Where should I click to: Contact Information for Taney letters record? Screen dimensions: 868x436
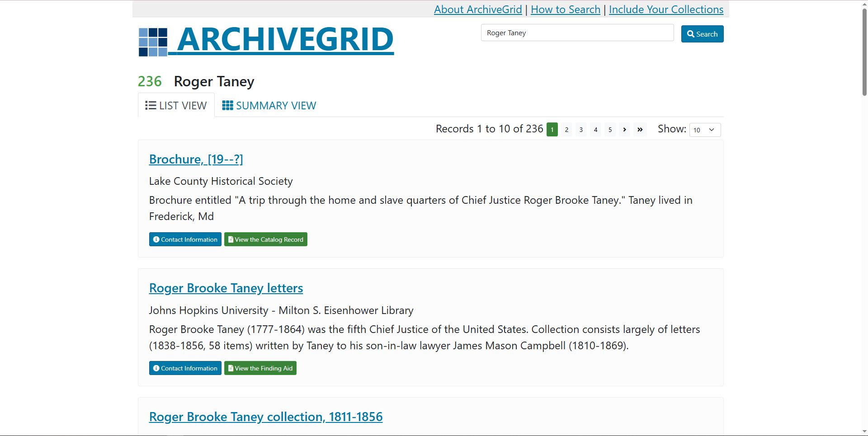pos(185,368)
